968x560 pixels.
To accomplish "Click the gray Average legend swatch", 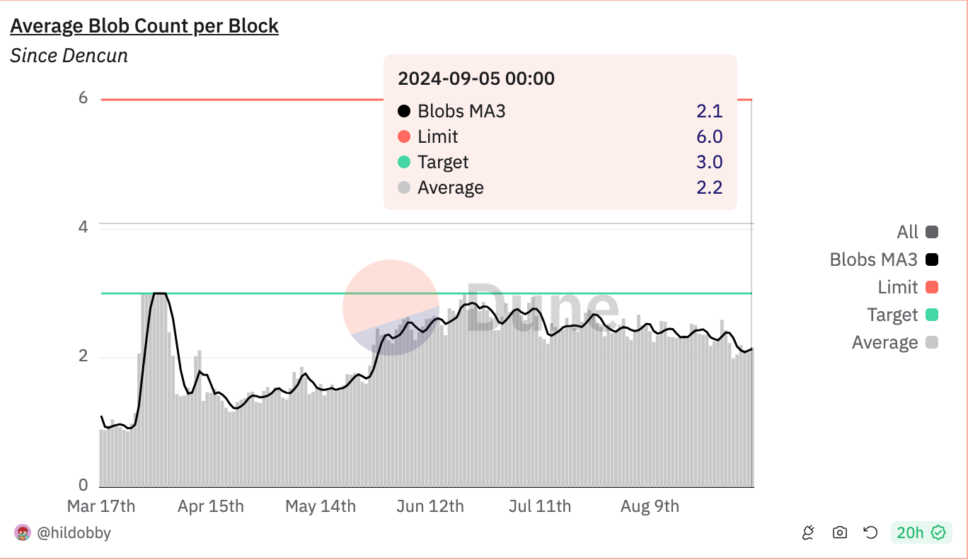I will click(932, 342).
